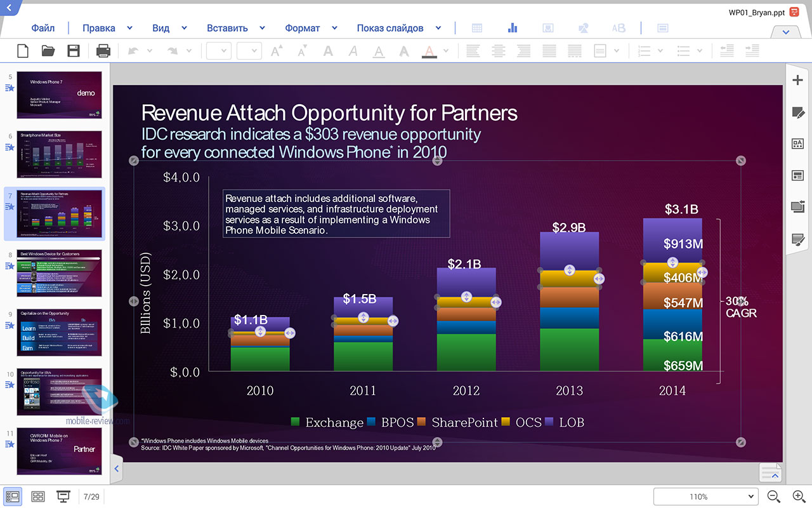Apply underline text formatting
This screenshot has width=812, height=508.
pyautogui.click(x=379, y=51)
